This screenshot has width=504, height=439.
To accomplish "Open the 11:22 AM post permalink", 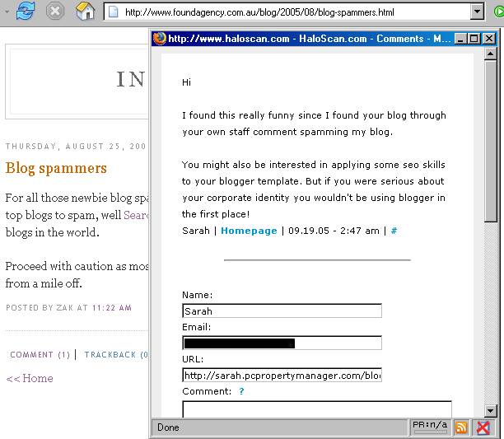I will coord(111,307).
